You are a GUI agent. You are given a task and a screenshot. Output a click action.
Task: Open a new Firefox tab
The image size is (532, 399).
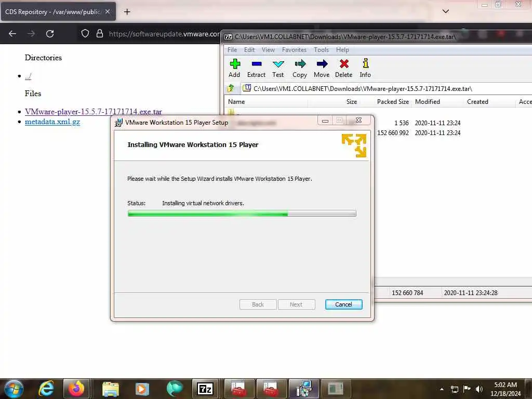click(127, 12)
